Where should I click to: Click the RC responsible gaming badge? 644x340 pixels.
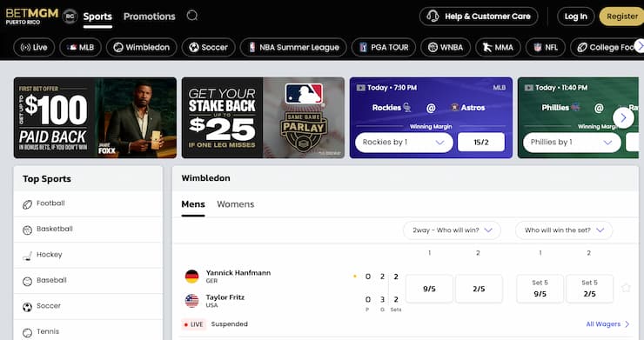tap(70, 17)
